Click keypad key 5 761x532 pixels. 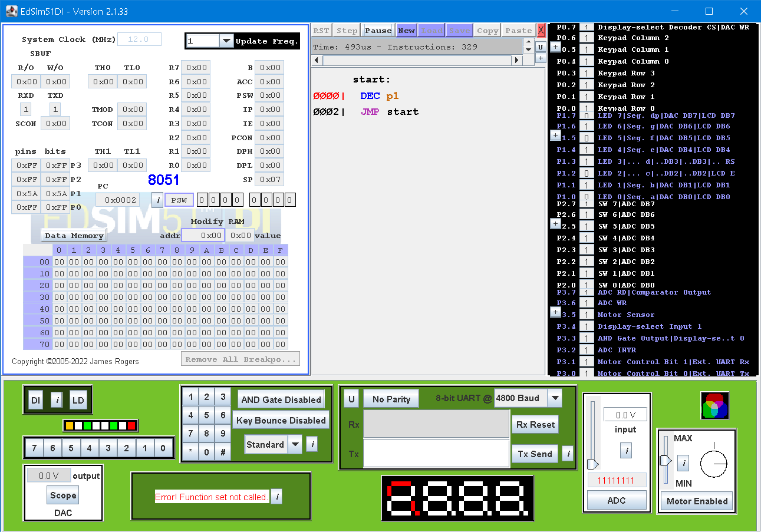coord(206,415)
